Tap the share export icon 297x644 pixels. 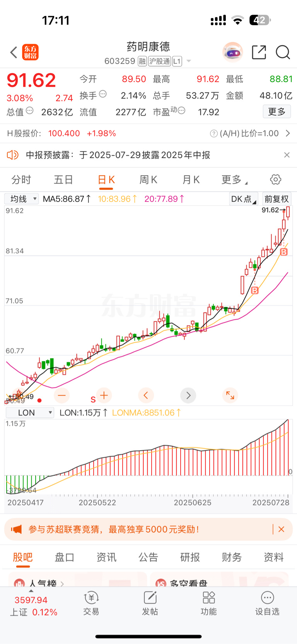click(259, 52)
